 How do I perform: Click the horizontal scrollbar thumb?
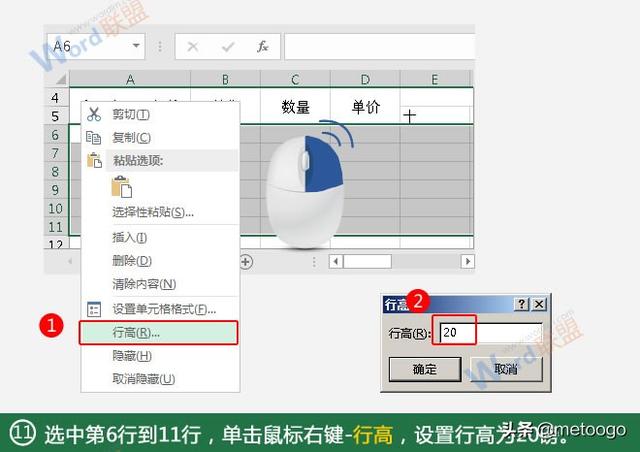click(367, 261)
